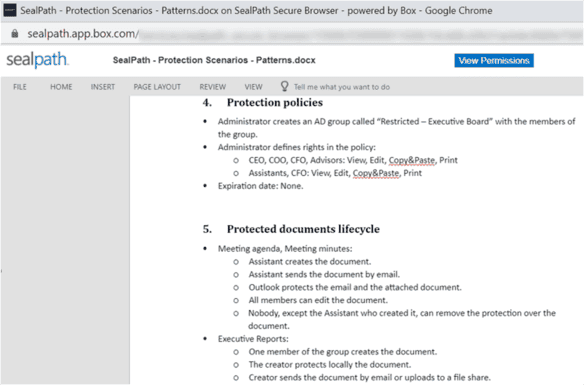Switch to the VIEW tab
584x385 pixels.
pyautogui.click(x=253, y=87)
